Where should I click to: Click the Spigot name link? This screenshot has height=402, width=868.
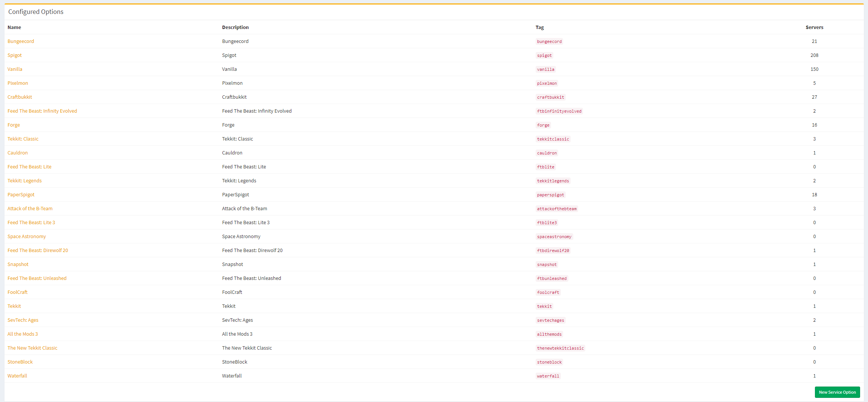[x=15, y=55]
